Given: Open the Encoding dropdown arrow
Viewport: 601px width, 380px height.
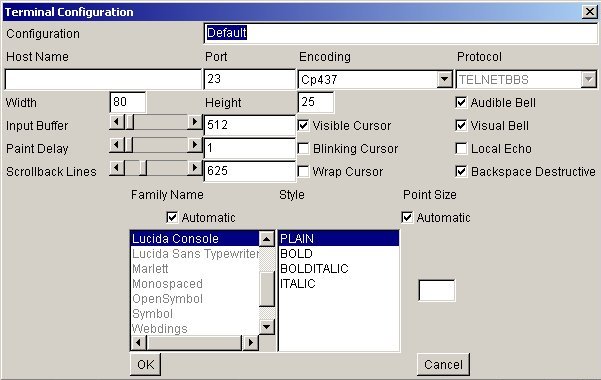Looking at the screenshot, I should coord(444,79).
